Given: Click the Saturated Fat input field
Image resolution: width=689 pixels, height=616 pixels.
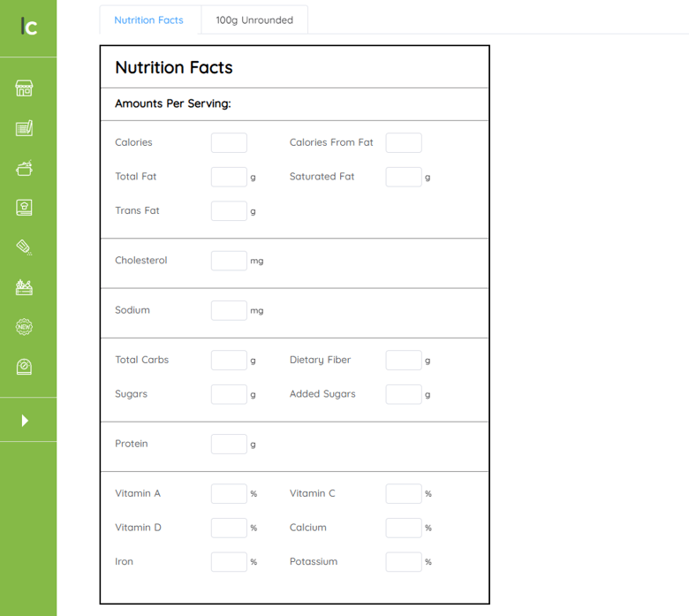Looking at the screenshot, I should 404,177.
